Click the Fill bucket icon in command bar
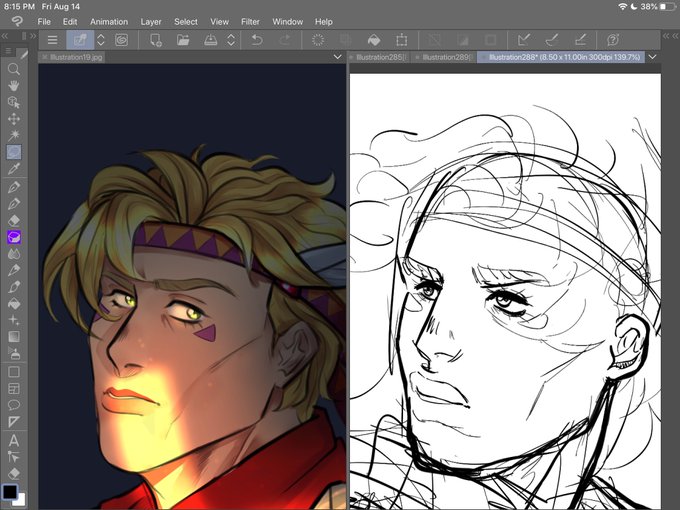Screen dimensions: 680x510 coord(374,40)
